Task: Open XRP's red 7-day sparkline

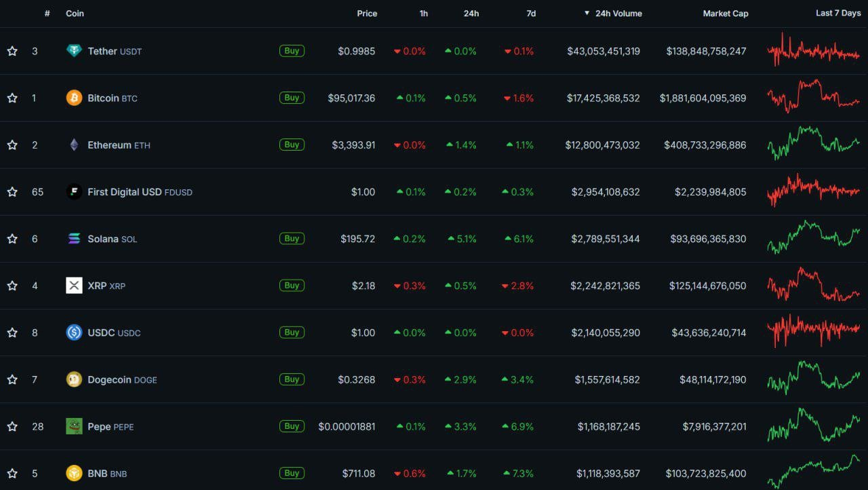Action: pyautogui.click(x=814, y=284)
